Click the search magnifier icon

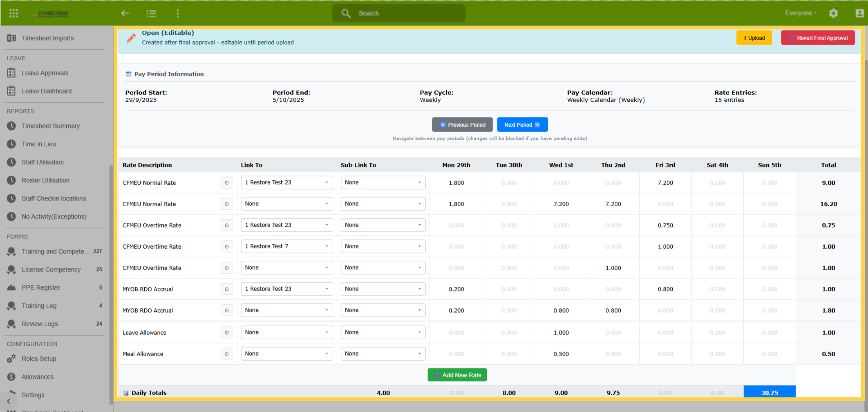(346, 13)
